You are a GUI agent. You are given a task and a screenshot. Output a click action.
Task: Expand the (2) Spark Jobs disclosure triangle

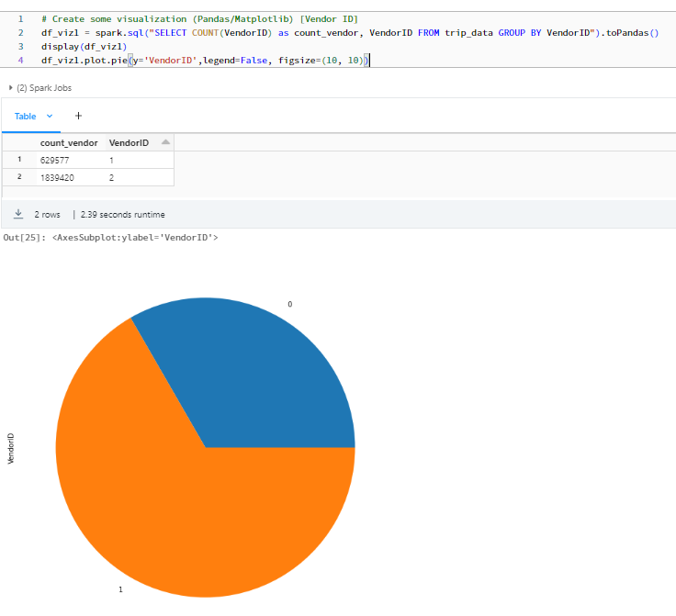tap(10, 88)
